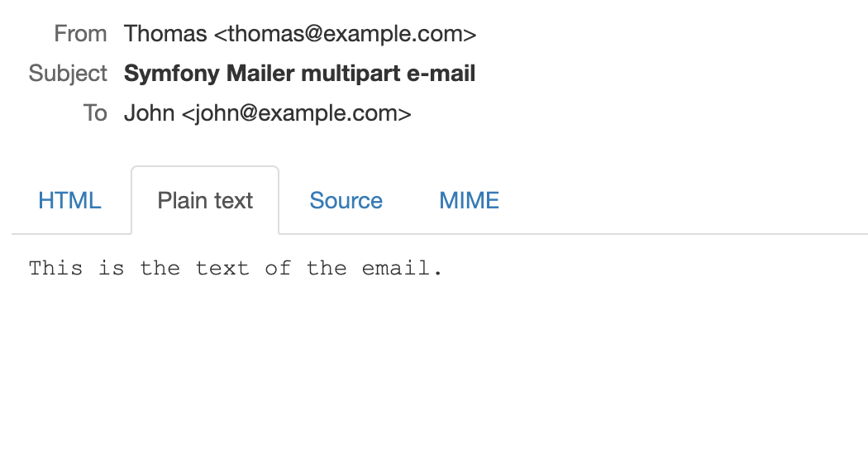This screenshot has height=473, width=868.
Task: Show the MIME tab
Action: [469, 200]
